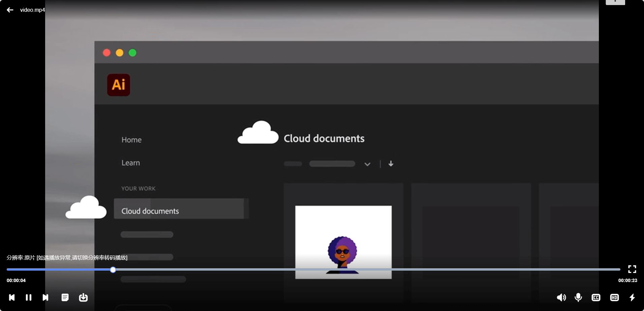The image size is (644, 311).
Task: Pause the video playback
Action: [x=29, y=298]
